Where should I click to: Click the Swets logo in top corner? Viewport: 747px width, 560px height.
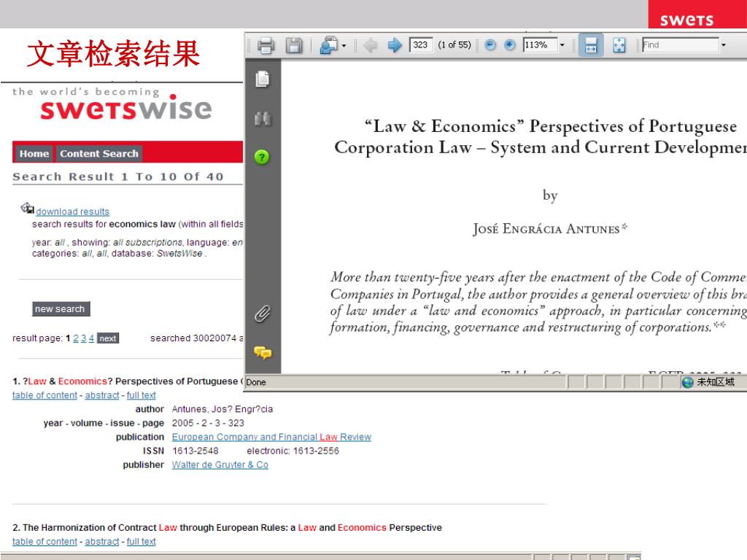pyautogui.click(x=687, y=20)
